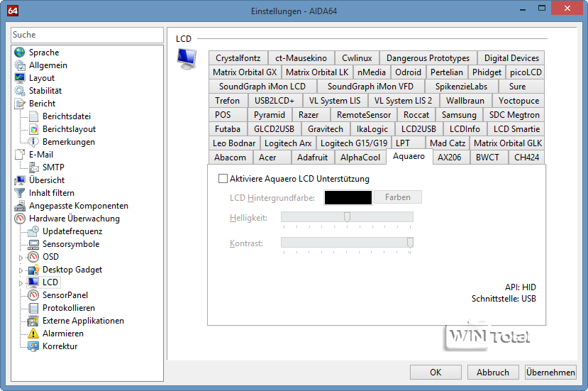The image size is (588, 391).
Task: Close the Einstellungen window
Action: tap(567, 9)
